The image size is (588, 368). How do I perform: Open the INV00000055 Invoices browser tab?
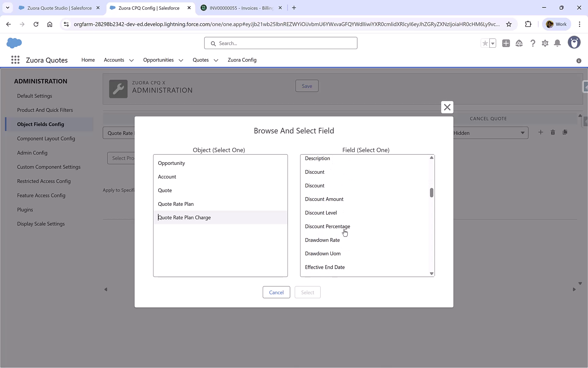(x=238, y=7)
